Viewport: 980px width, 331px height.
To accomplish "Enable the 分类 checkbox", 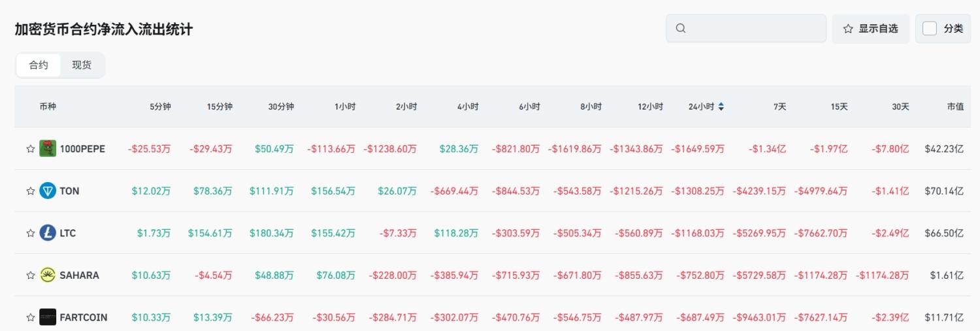I will (x=930, y=29).
